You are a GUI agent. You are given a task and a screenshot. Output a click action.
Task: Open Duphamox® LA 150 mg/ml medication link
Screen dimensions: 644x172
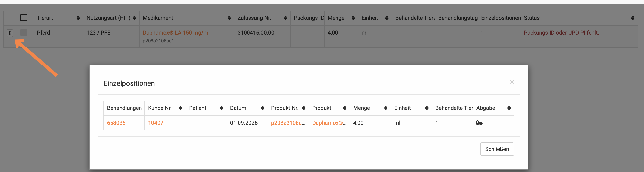point(176,33)
